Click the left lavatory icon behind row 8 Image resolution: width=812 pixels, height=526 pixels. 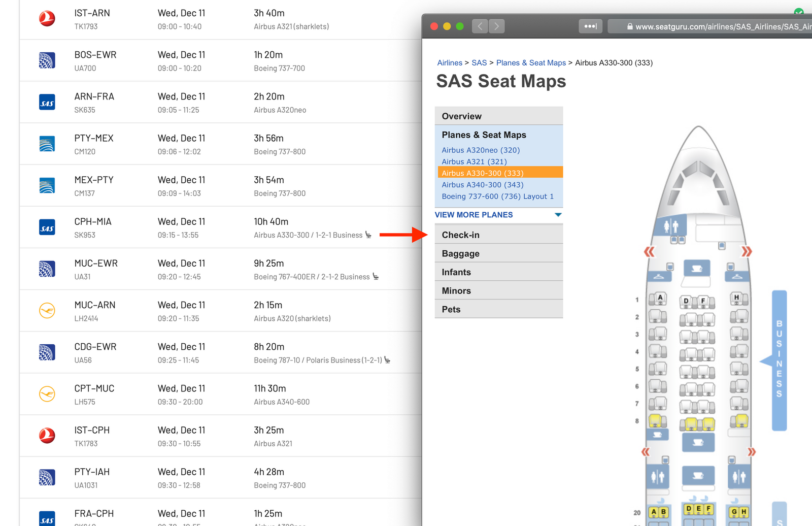(658, 477)
